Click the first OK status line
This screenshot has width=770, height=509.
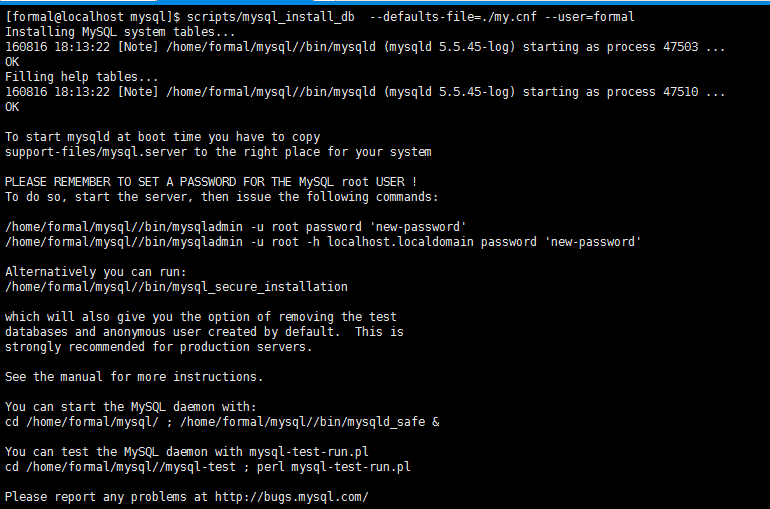(12, 62)
